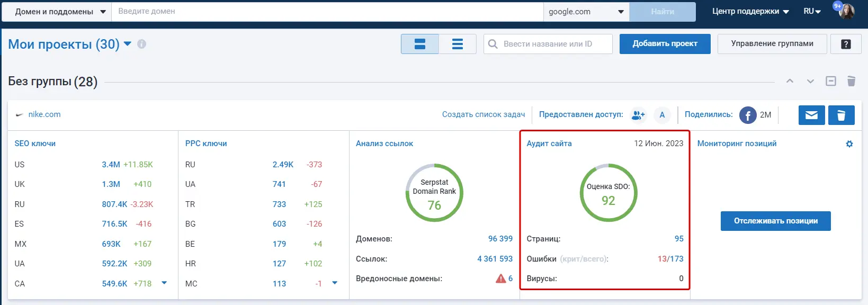The width and height of the screenshot is (868, 305).
Task: Click Оценка SDO 92 gauge
Action: click(609, 193)
